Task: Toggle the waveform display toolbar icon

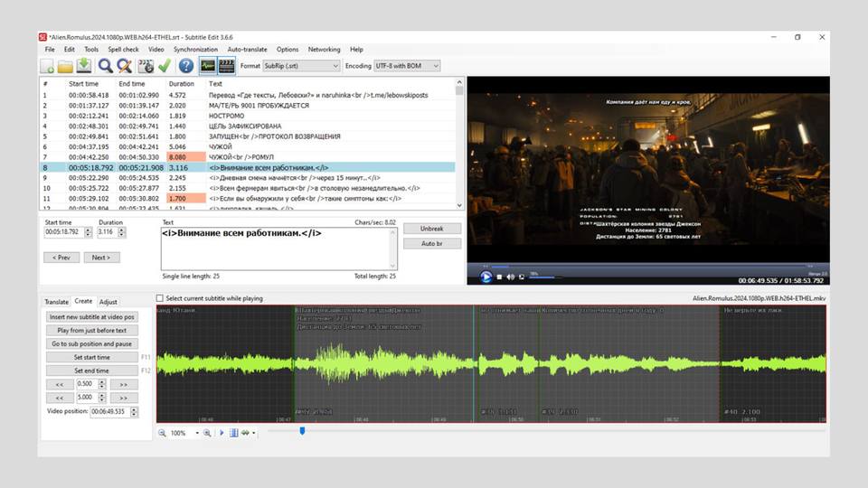Action: pos(208,66)
